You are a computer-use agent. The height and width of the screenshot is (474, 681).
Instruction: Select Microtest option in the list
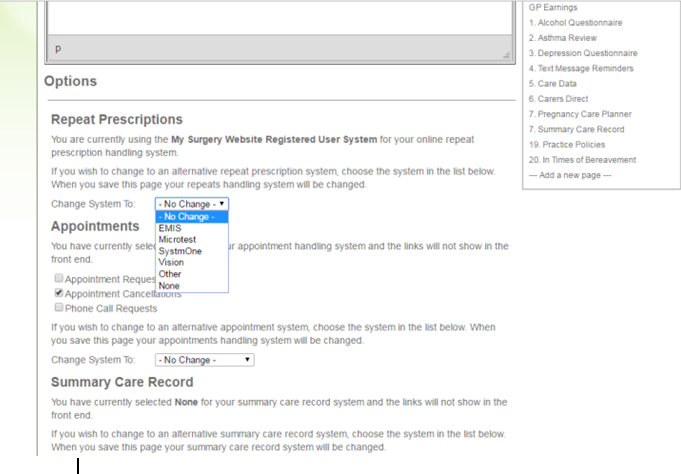[x=177, y=240]
